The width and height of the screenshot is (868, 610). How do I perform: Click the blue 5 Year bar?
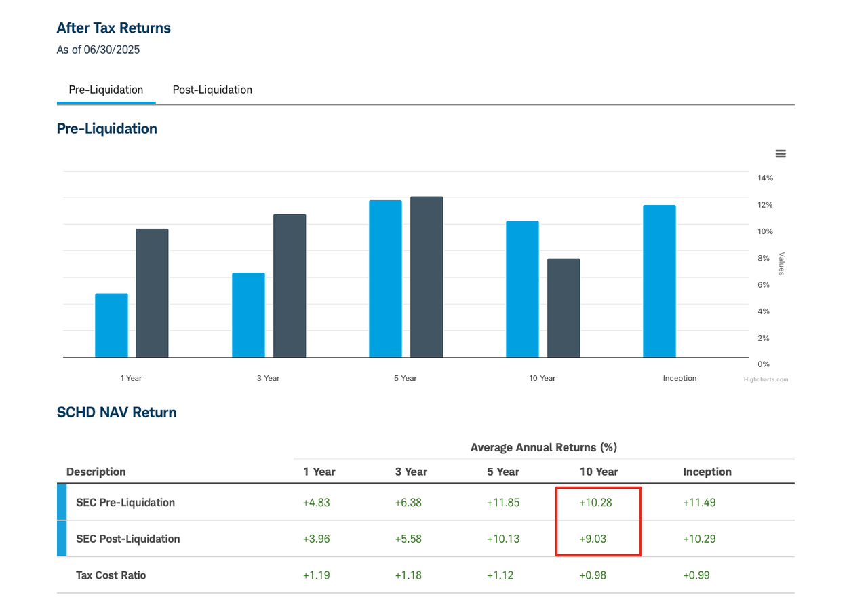(x=385, y=279)
